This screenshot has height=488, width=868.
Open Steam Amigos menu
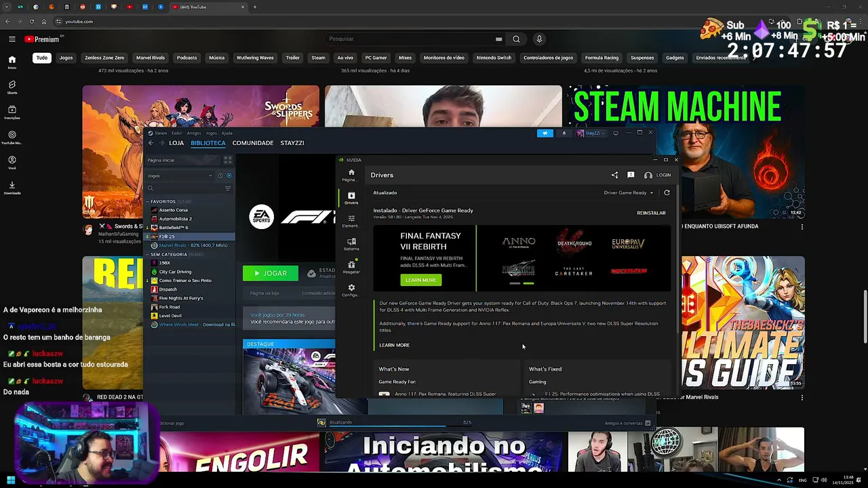coord(194,134)
